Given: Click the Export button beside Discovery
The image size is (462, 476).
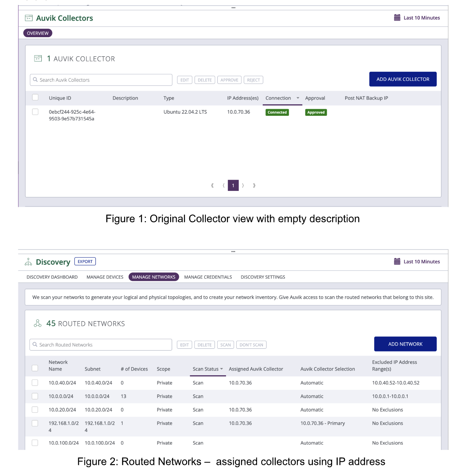Looking at the screenshot, I should coord(85,261).
